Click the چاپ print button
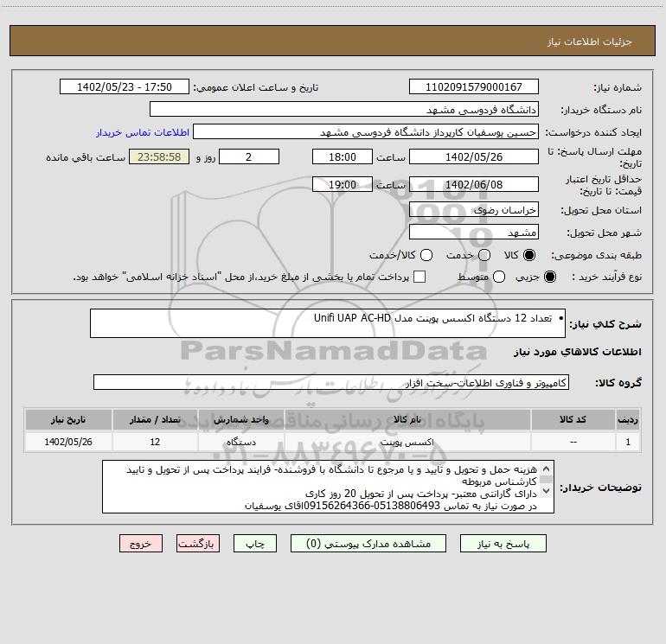666x644 pixels. (x=255, y=544)
